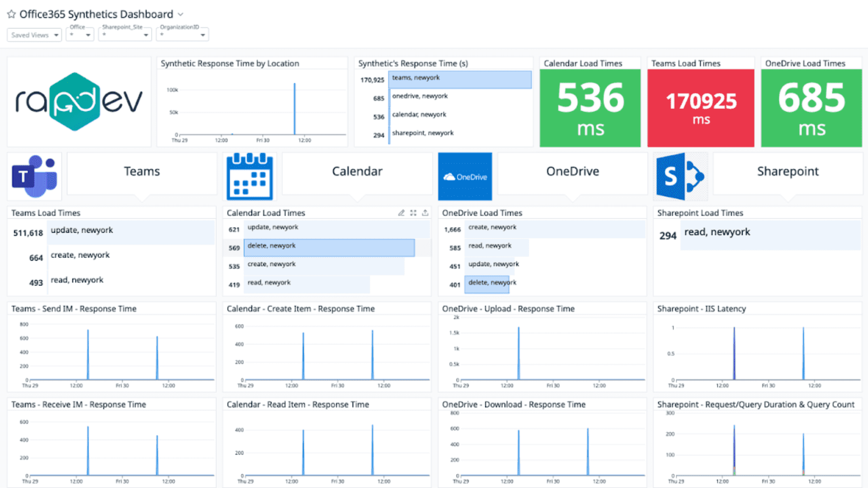Click OneDrive - Download - Response Time title
Screen dimensions: 868x488
514,404
